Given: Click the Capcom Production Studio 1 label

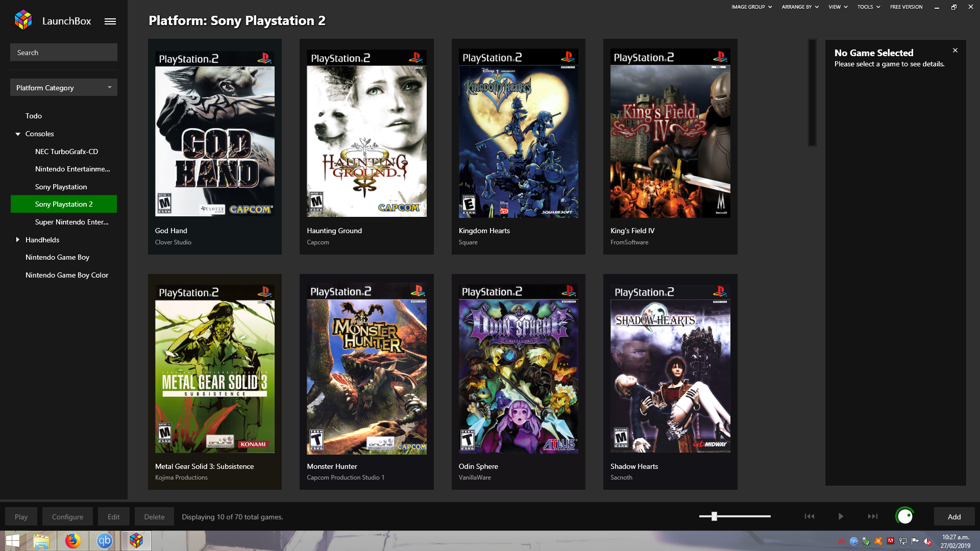Looking at the screenshot, I should coord(346,478).
